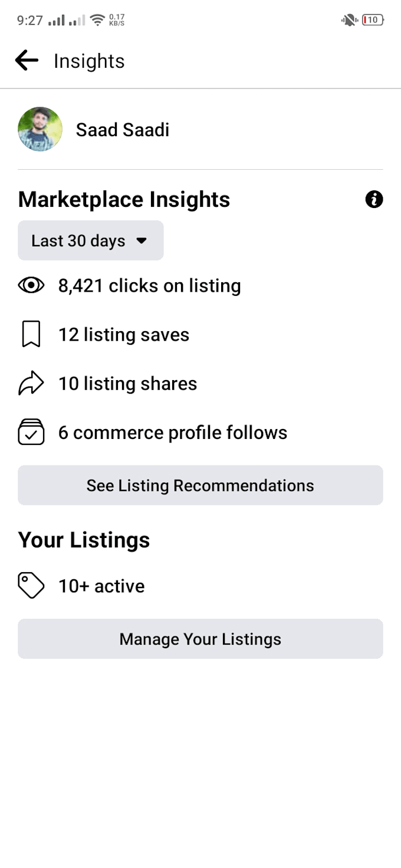Tap the 8,421 clicks on listing stat
This screenshot has width=401, height=868.
point(149,285)
